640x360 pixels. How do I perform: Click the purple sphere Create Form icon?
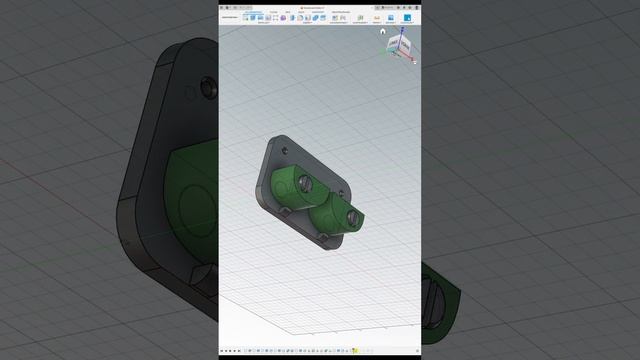[283, 18]
